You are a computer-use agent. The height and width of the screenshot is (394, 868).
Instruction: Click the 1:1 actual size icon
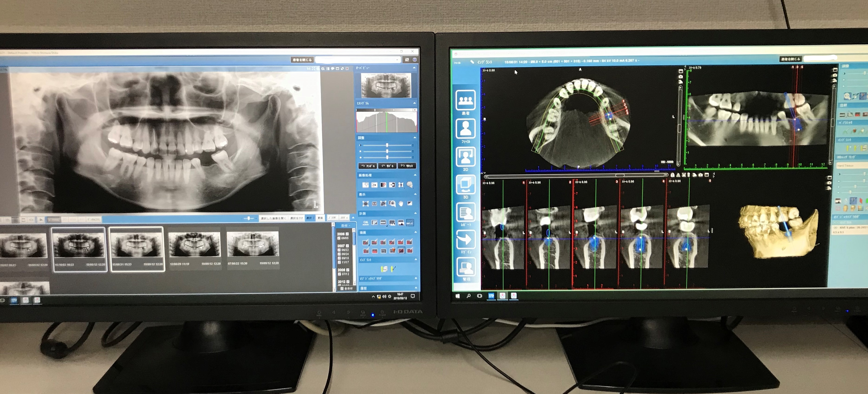[x=374, y=203]
